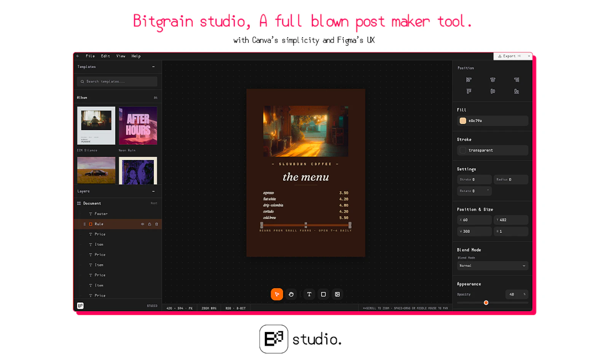Click the Stroke width field

click(x=474, y=179)
